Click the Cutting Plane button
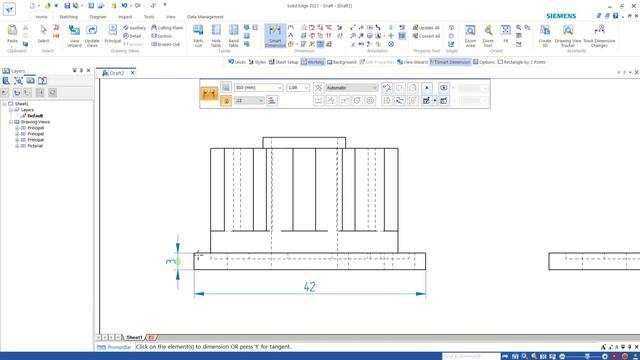 [x=167, y=28]
